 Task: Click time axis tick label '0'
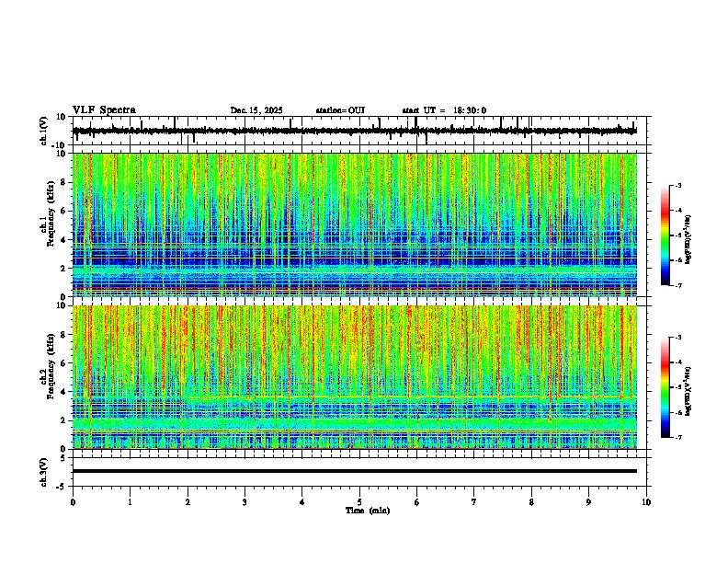click(73, 502)
